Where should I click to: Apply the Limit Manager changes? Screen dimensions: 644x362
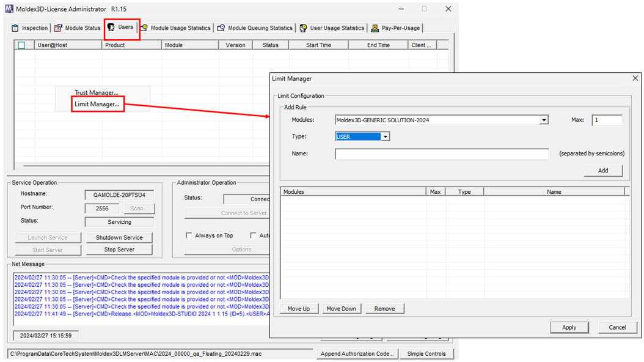[569, 328]
